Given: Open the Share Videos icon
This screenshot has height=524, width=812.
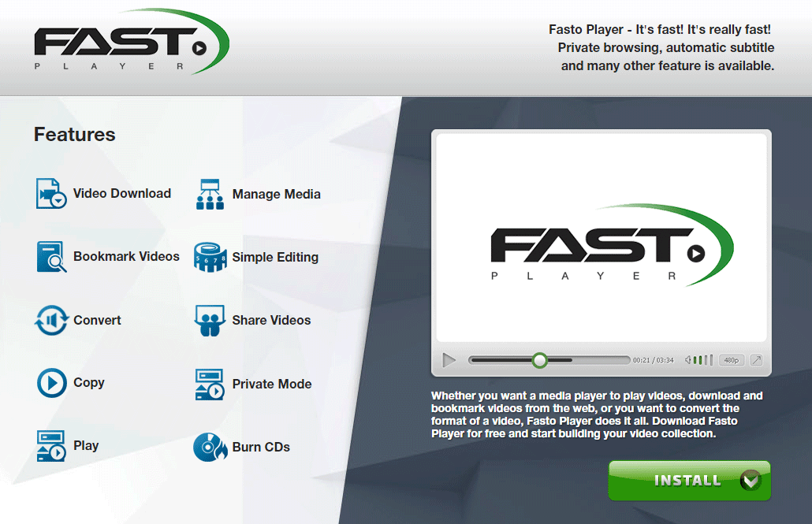Looking at the screenshot, I should click(x=210, y=321).
